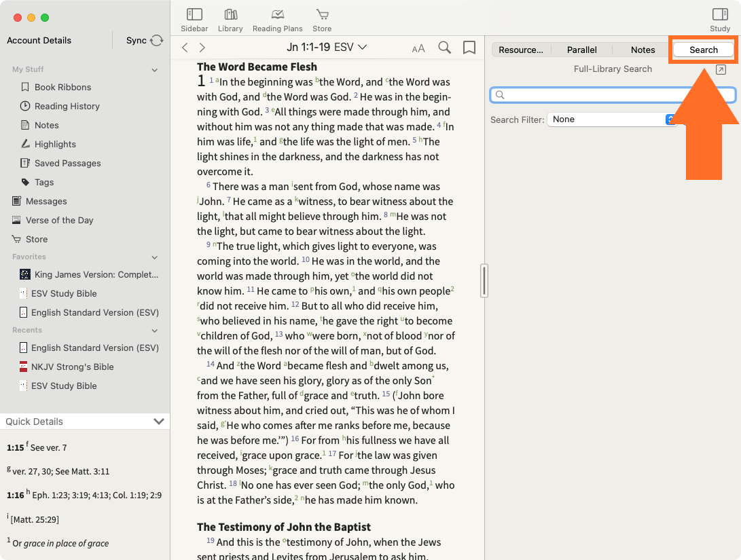Open Saved Passages in sidebar
Image resolution: width=741 pixels, height=560 pixels.
tap(61, 164)
